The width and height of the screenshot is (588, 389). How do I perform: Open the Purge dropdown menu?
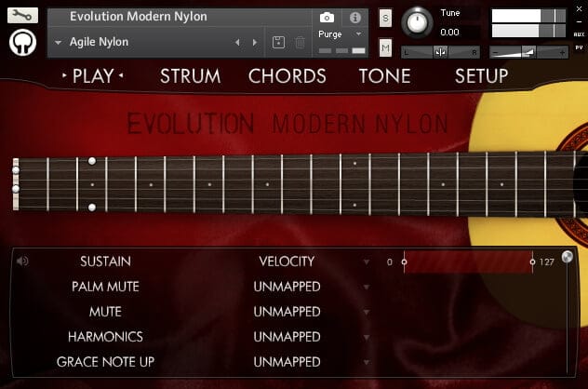click(x=358, y=34)
